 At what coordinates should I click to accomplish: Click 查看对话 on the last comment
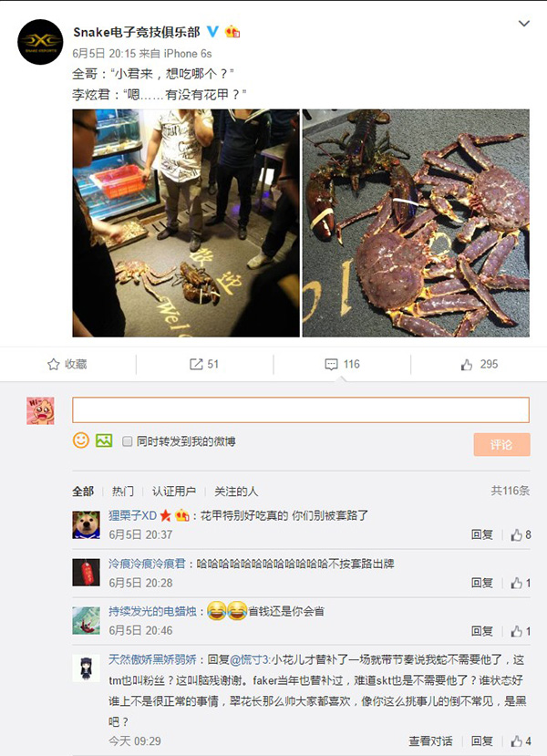430,741
